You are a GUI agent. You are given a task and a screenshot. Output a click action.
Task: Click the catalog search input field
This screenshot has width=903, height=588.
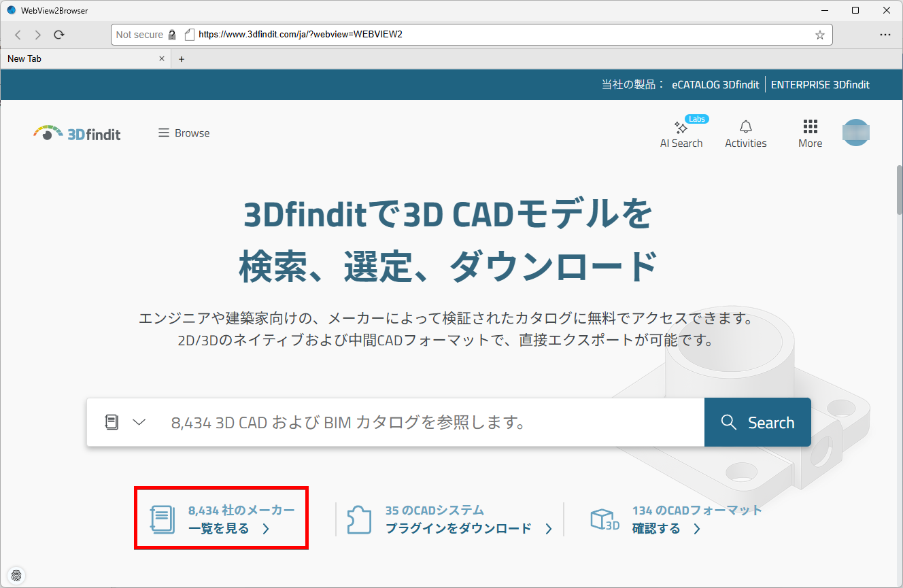point(428,422)
